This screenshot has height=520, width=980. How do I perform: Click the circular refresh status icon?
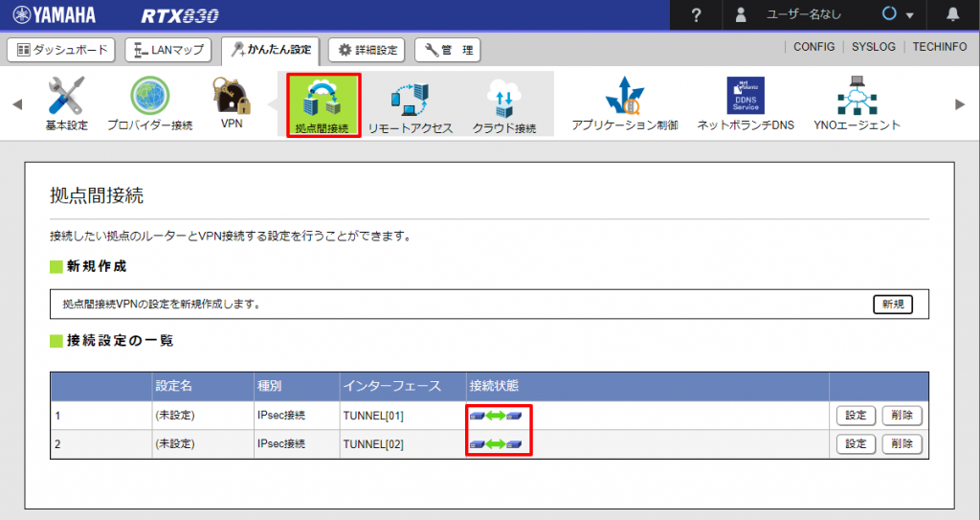pos(889,13)
